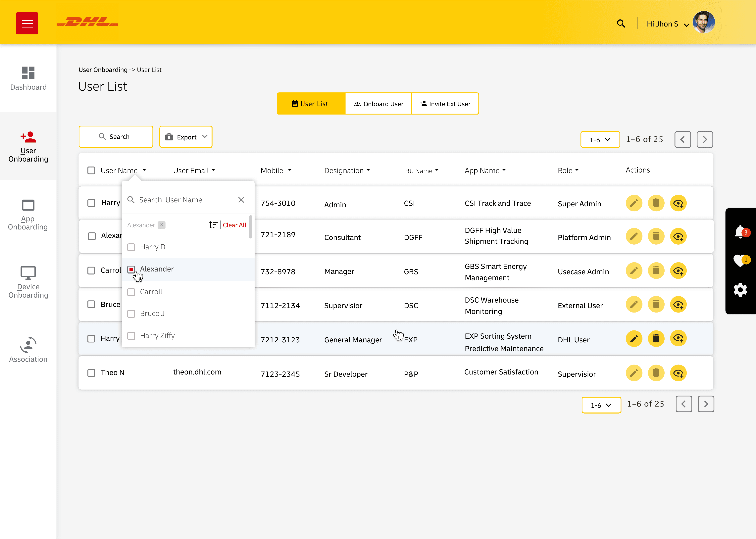Image resolution: width=756 pixels, height=539 pixels.
Task: Select the CSI row checkbox
Action: click(x=91, y=203)
